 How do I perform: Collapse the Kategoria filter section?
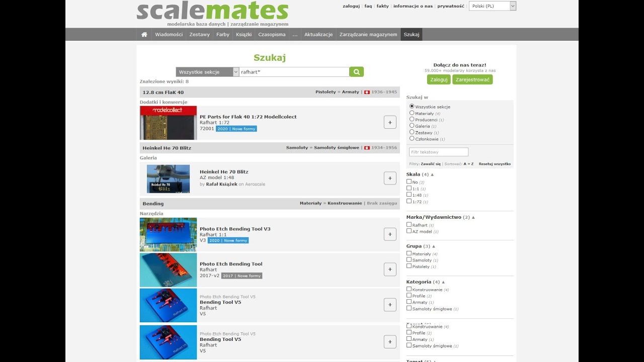point(443,282)
